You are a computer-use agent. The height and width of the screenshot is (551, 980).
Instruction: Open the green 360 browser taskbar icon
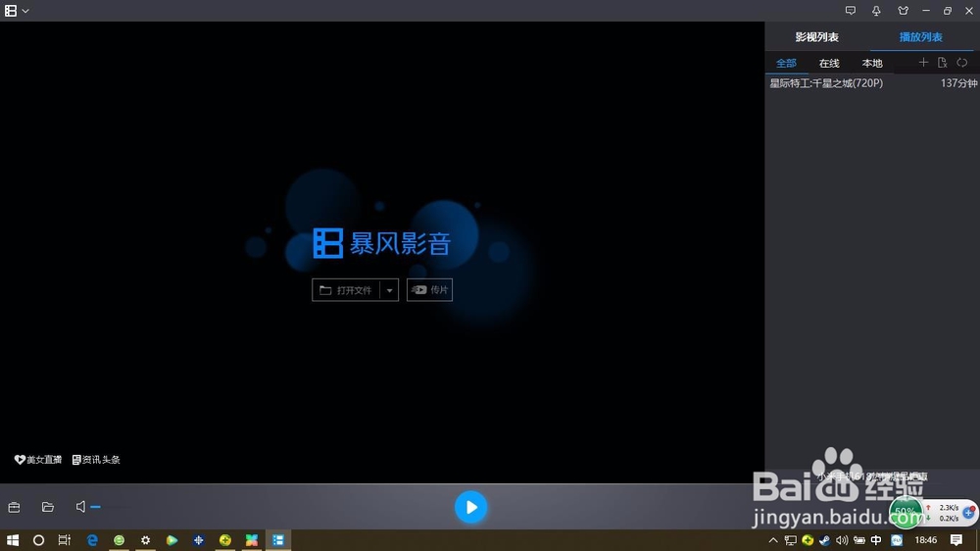[119, 540]
